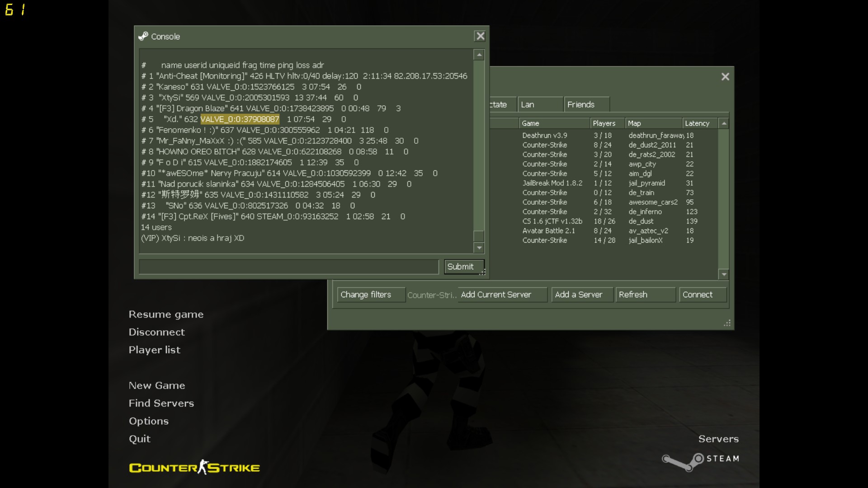This screenshot has width=868, height=488.
Task: Click the "Fenomenko ! :)" console line
Action: (x=265, y=130)
